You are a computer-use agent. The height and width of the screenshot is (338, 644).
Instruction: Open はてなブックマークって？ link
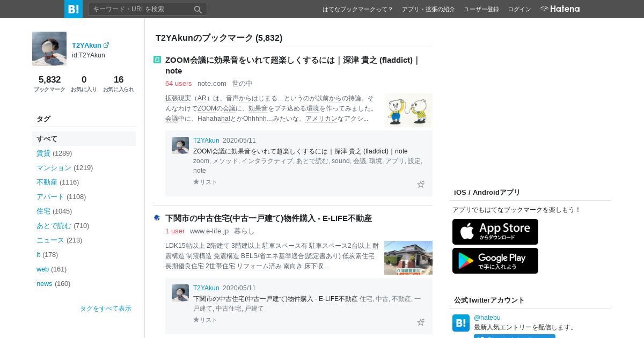coord(357,9)
